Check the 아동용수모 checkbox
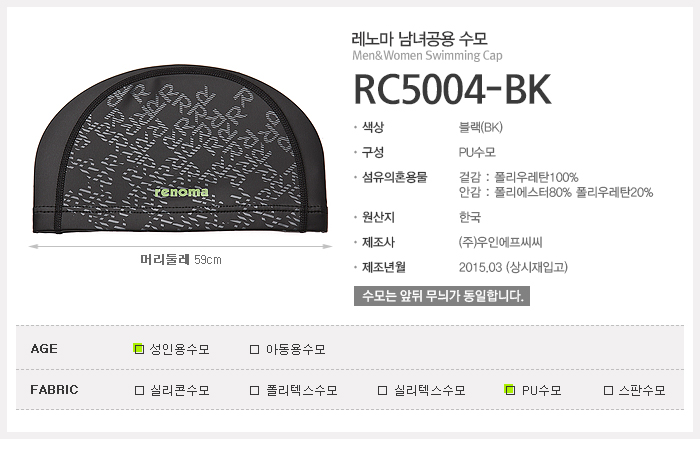The width and height of the screenshot is (700, 449). [x=255, y=349]
